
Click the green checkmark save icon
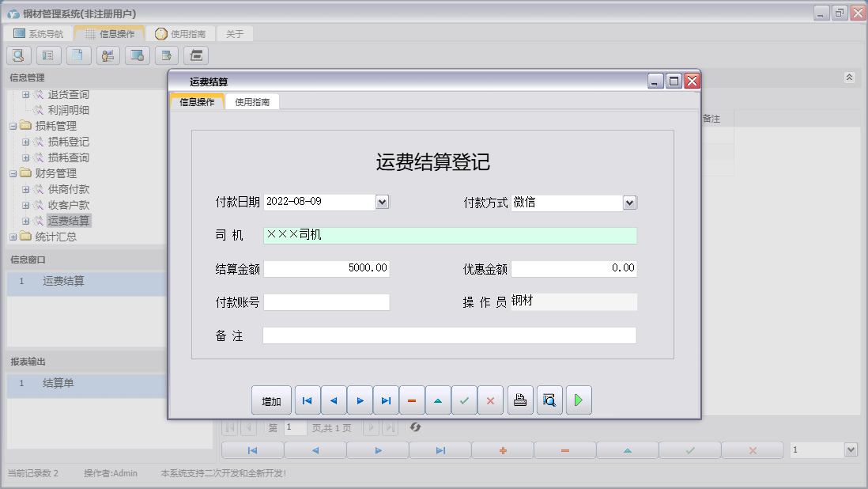point(464,400)
